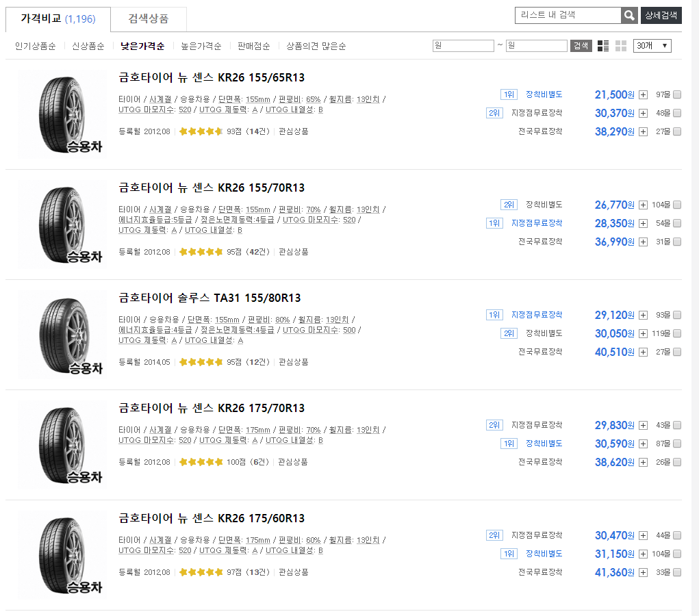Check the box next to 28,350원 price
699x616 pixels.
[x=677, y=223]
